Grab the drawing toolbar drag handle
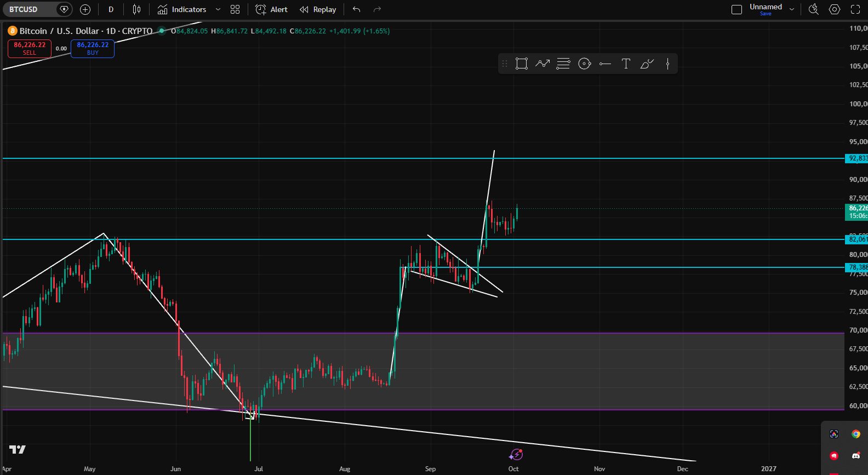Viewport: 868px width, 475px height. [505, 64]
